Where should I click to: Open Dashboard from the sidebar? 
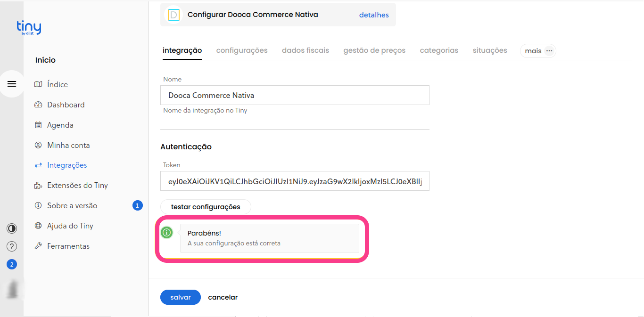tap(66, 105)
